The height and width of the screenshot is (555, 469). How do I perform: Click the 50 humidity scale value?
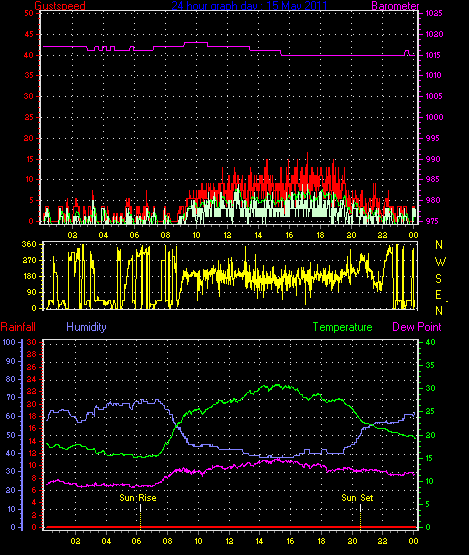point(11,435)
